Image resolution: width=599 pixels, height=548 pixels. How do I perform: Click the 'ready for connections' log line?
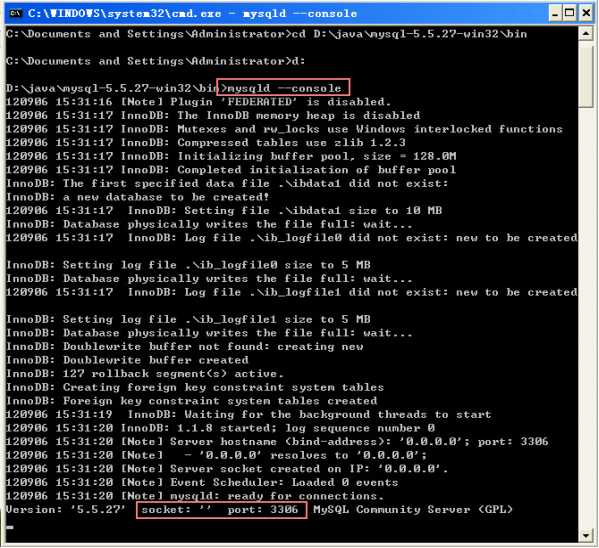click(194, 496)
